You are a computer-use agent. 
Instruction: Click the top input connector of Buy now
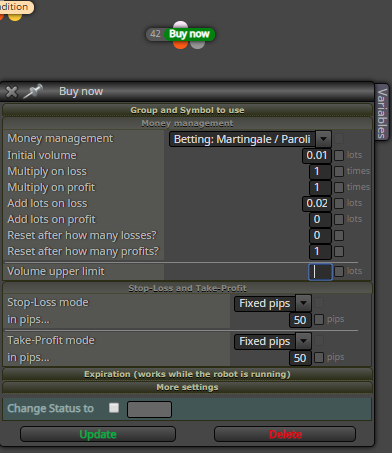[x=180, y=25]
